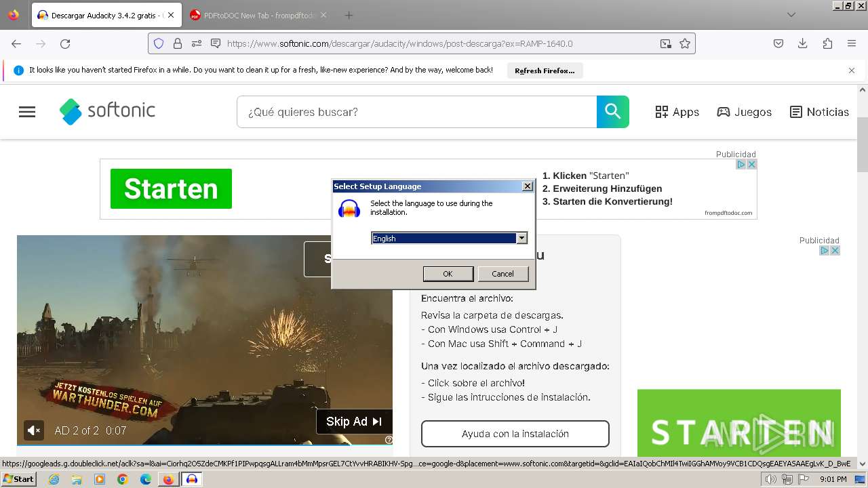Viewport: 868px width, 488px height.
Task: Open Windows Explorer folder in taskbar
Action: pyautogui.click(x=77, y=479)
